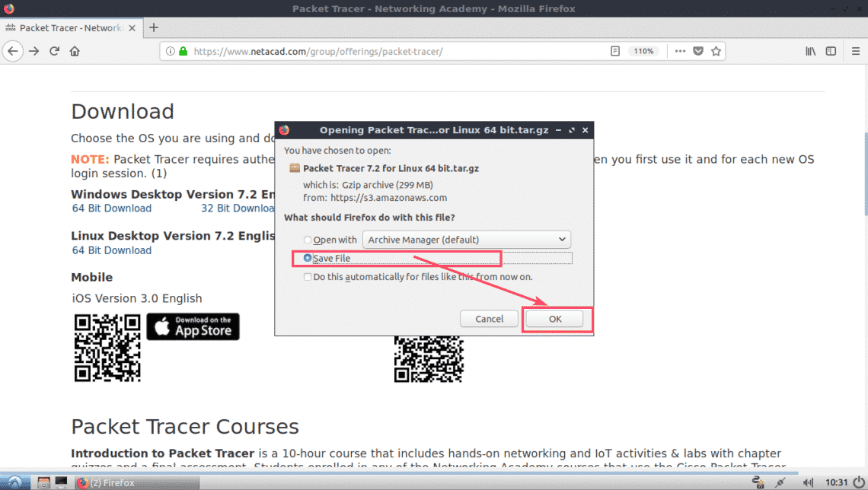Open the Windows 64 Bit Download link

[112, 208]
